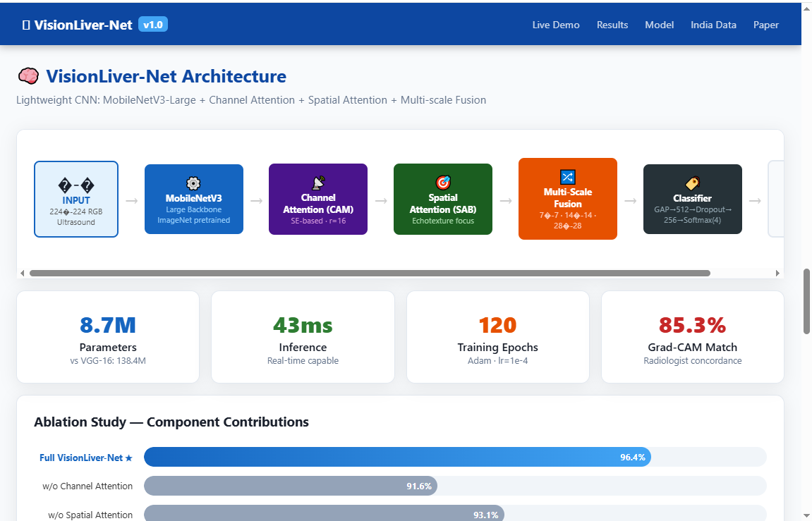Click the 'VisionLiver-Net Architecture' heading
This screenshot has width=812, height=521.
(166, 76)
